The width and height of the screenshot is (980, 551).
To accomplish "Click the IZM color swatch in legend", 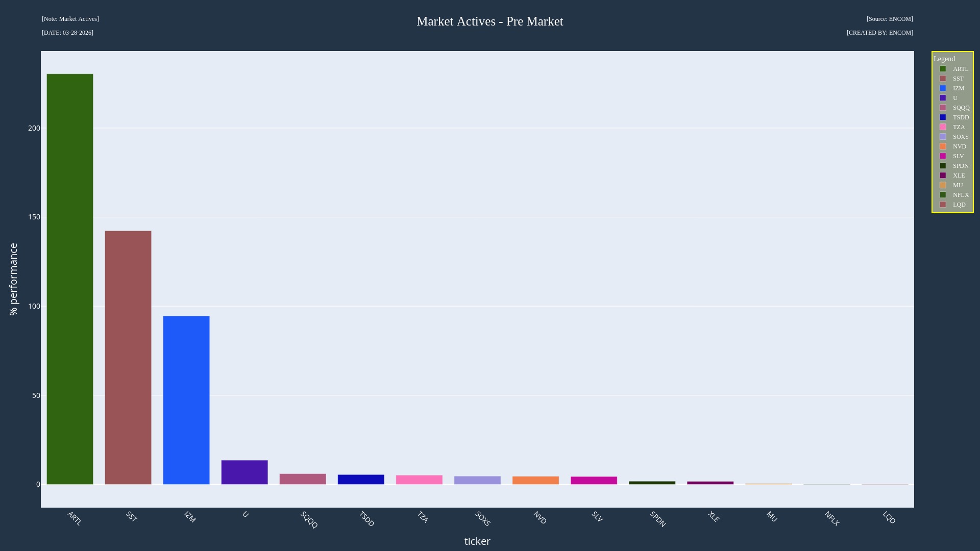I will [x=943, y=88].
